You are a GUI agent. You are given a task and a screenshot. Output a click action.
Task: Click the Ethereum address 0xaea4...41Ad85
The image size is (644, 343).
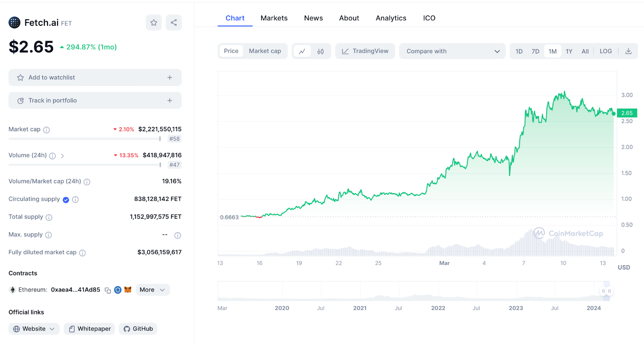pyautogui.click(x=76, y=290)
